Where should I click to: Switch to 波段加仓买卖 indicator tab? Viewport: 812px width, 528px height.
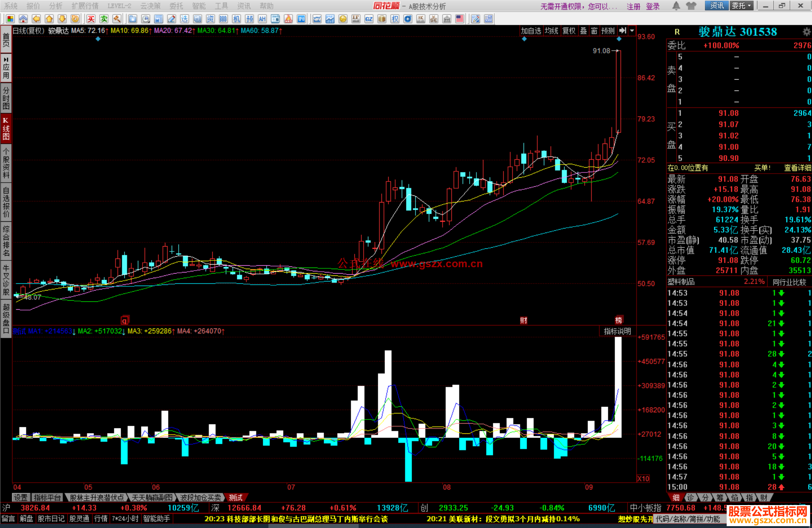coord(200,498)
